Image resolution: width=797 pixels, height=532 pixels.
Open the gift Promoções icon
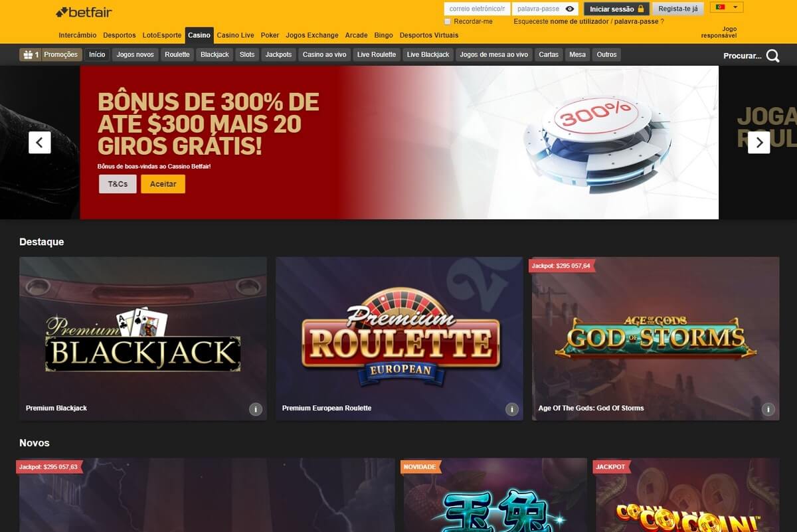click(x=28, y=54)
